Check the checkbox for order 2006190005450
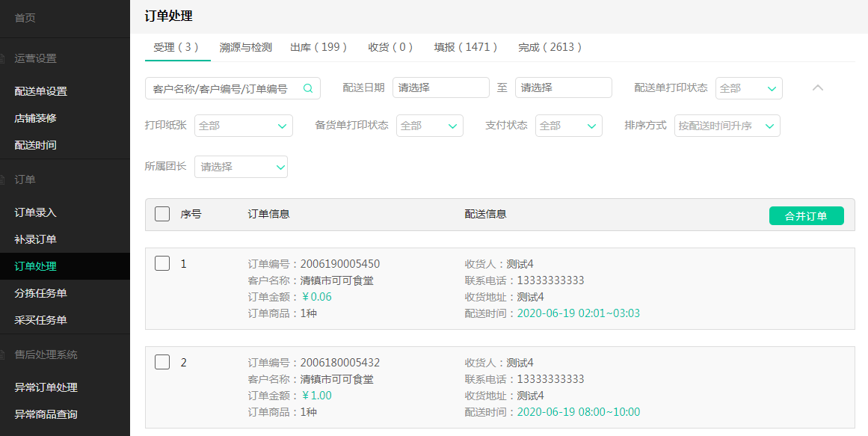This screenshot has height=436, width=868. pos(161,263)
